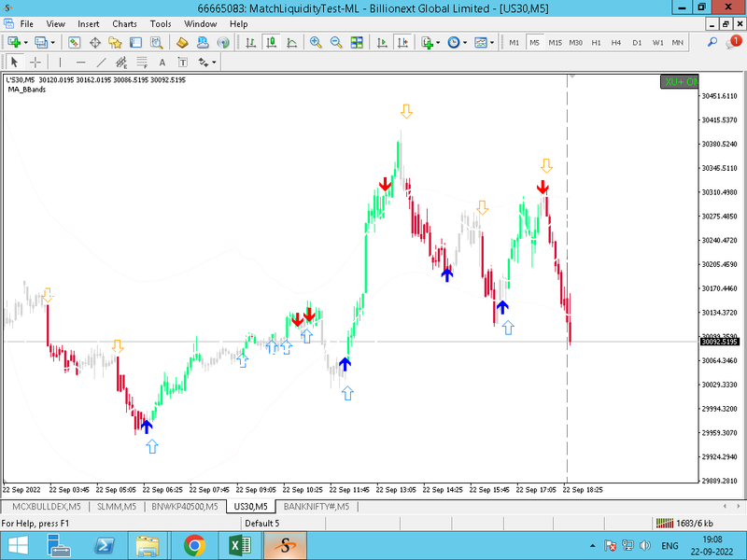Draw a vertical line tool
The height and width of the screenshot is (560, 747).
pos(60,62)
